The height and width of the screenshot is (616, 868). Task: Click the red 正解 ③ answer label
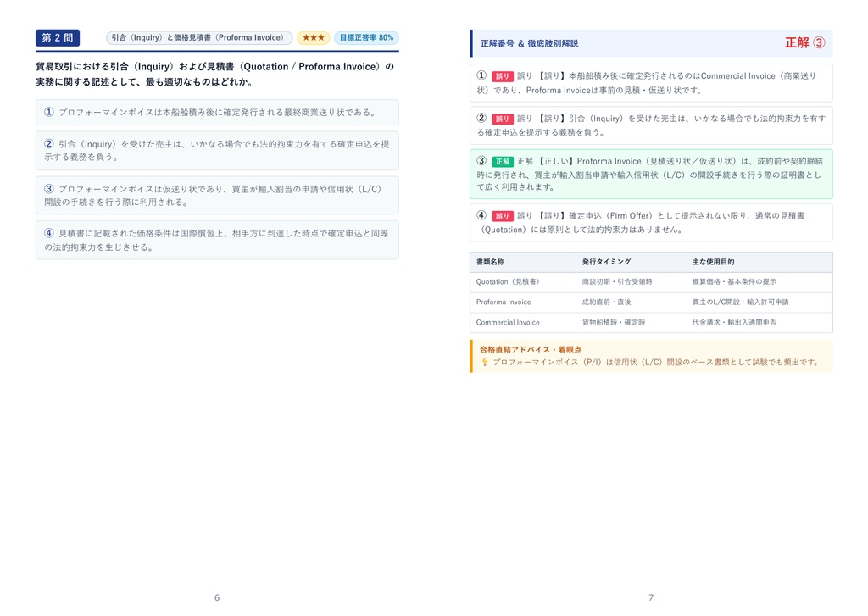coord(805,42)
